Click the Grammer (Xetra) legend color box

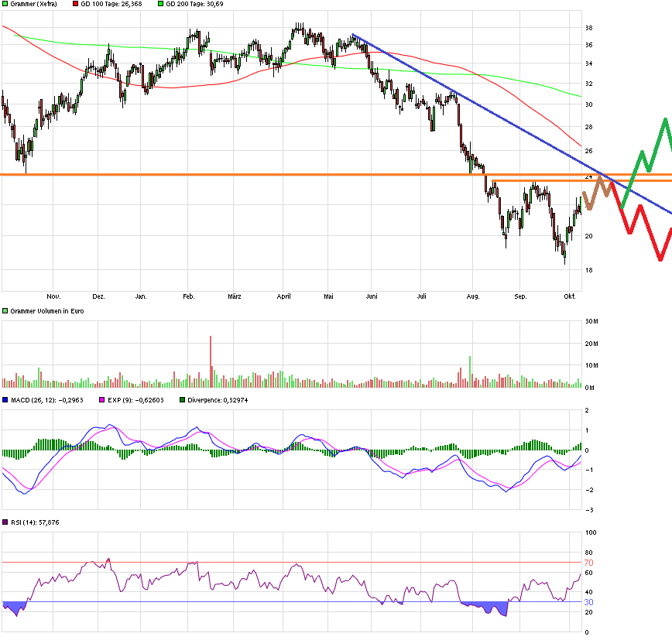[x=5, y=4]
